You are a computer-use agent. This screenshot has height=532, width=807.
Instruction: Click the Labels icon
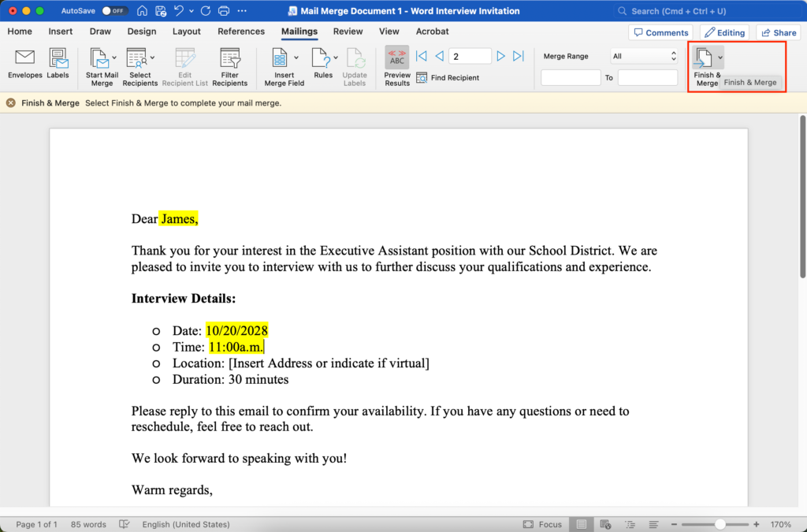[x=58, y=59]
